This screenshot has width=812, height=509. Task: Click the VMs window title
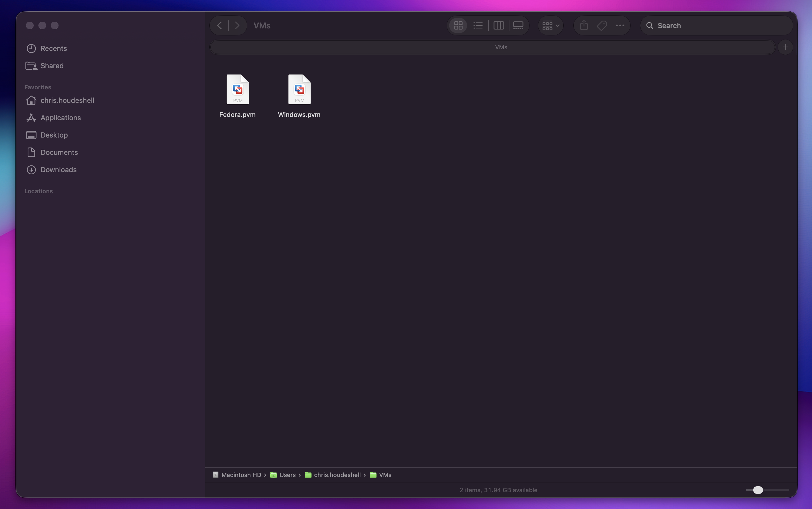tap(262, 25)
